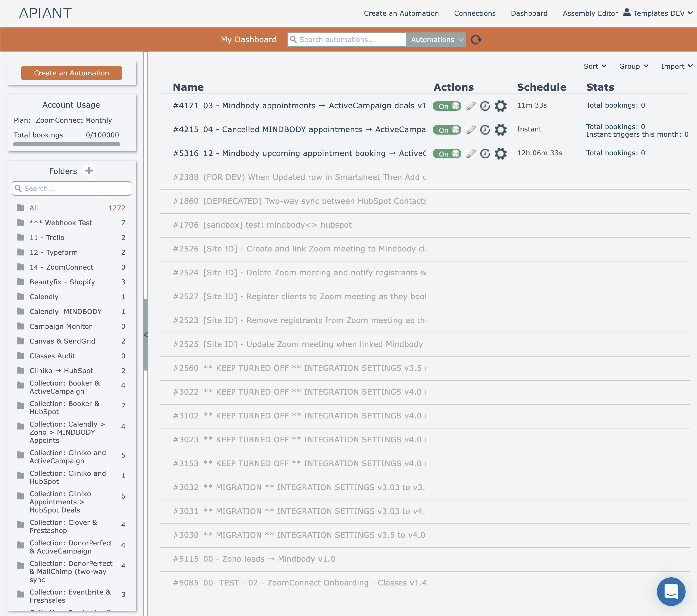Screen dimensions: 697x616
Task: Open the Automations search filter dropdown
Action: [436, 40]
